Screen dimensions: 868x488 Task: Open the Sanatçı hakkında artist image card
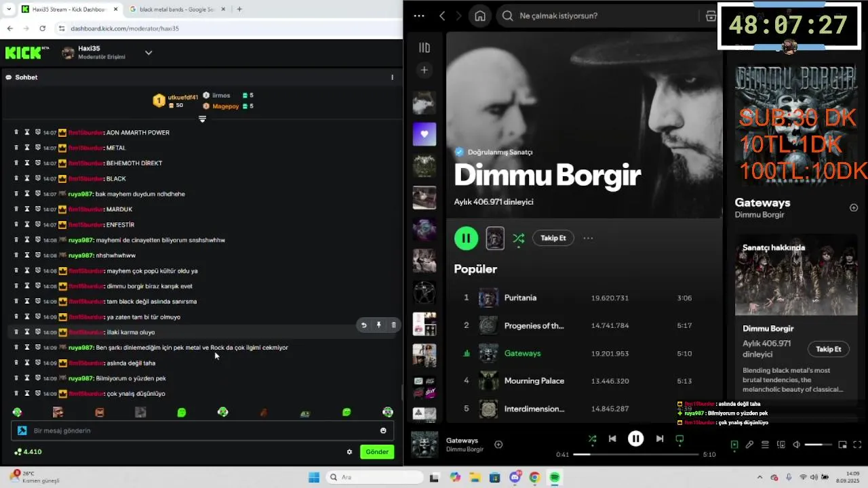click(x=796, y=274)
